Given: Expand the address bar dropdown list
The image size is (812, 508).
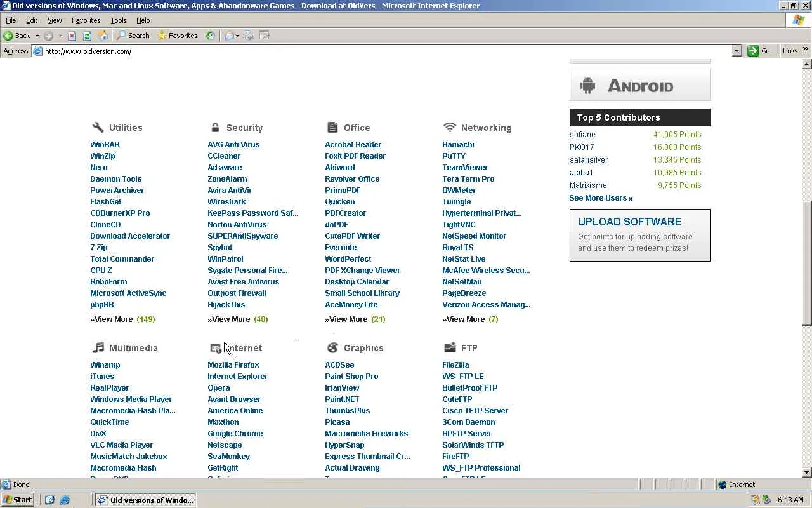Looking at the screenshot, I should point(737,51).
